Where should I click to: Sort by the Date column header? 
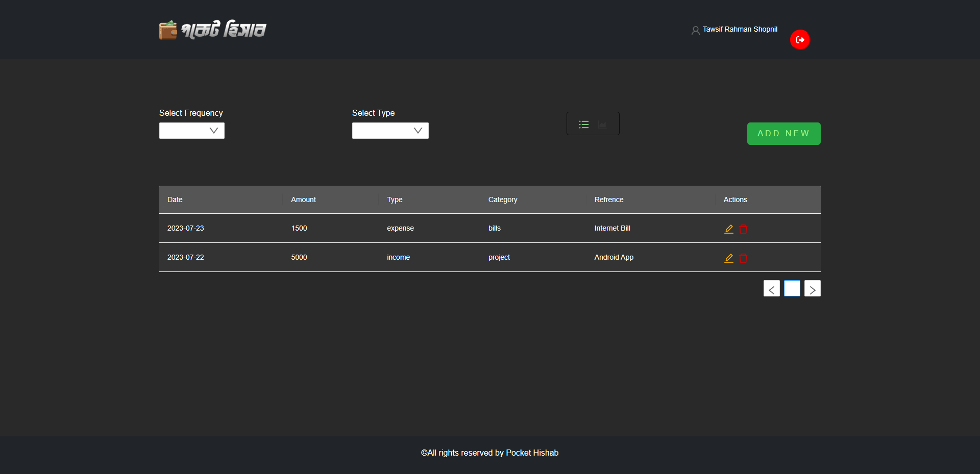175,199
